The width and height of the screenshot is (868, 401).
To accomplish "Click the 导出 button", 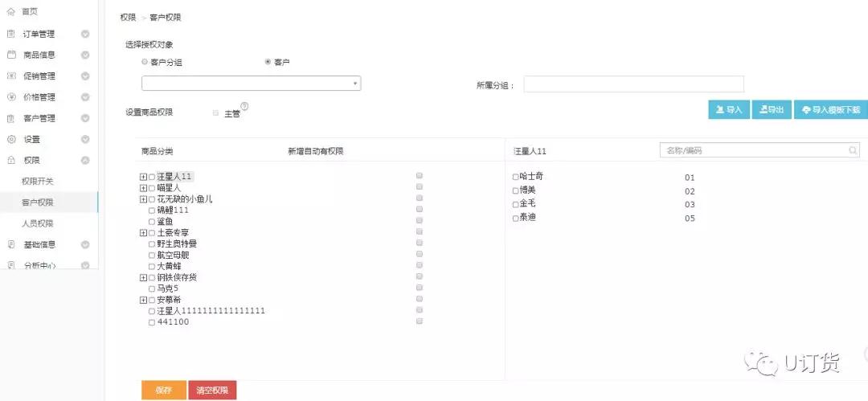I will 772,109.
